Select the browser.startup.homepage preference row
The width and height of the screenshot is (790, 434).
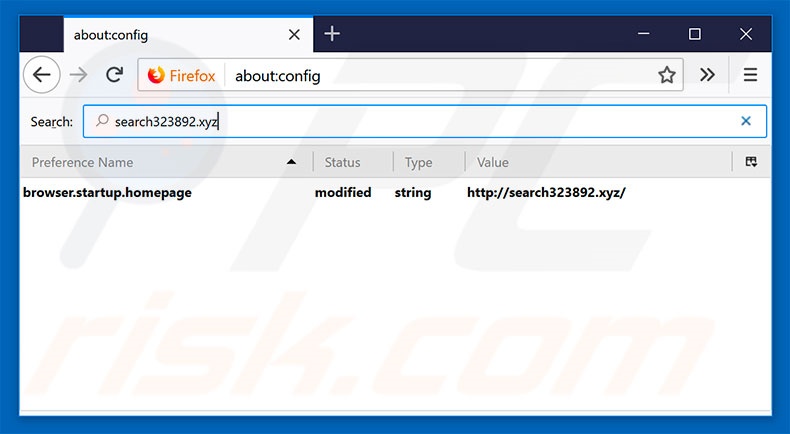click(x=396, y=193)
